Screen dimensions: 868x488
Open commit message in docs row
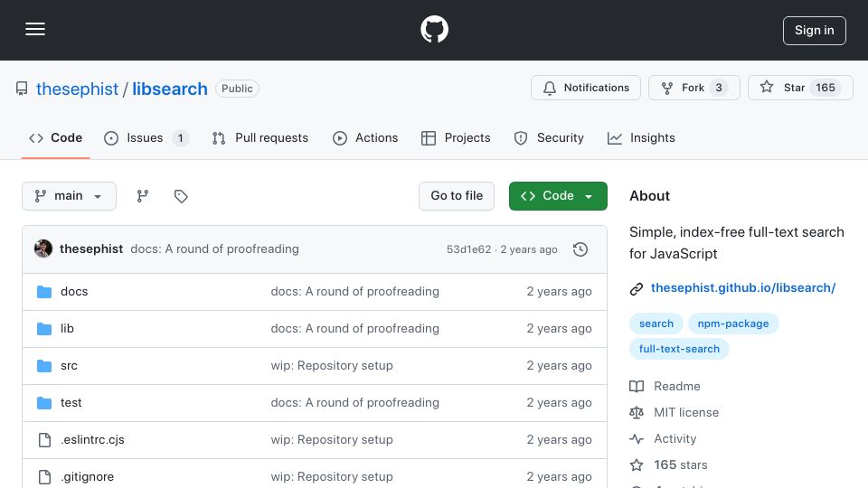pos(354,292)
